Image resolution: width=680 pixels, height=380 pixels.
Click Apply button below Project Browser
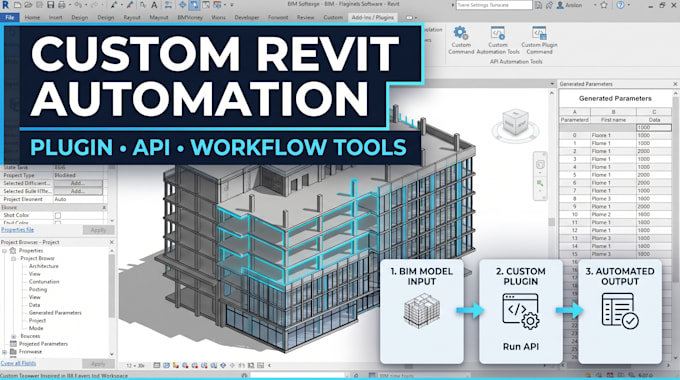98,364
